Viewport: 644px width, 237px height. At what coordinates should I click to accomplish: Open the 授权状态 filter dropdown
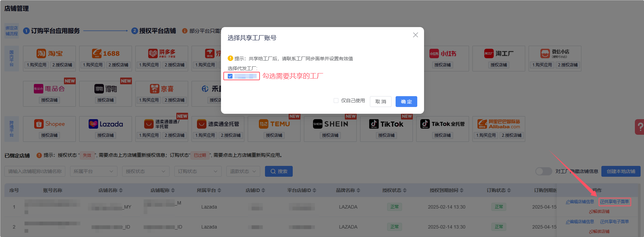[x=146, y=171]
